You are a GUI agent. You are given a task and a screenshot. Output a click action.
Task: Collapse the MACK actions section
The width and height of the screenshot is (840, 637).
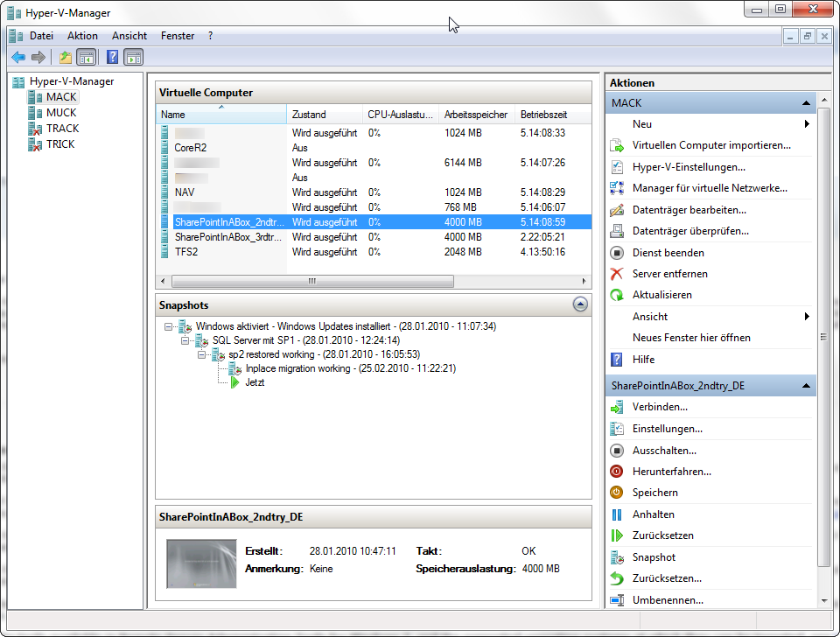click(x=804, y=103)
